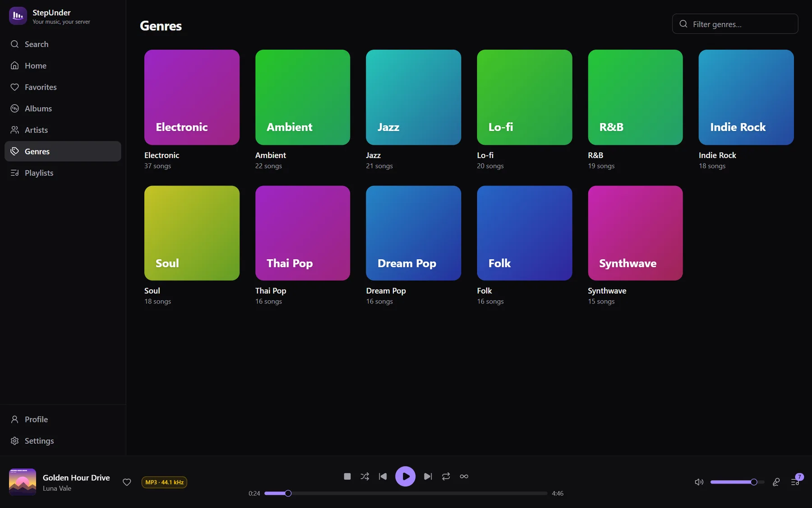
Task: Open Favorites in the sidebar
Action: pyautogui.click(x=63, y=87)
